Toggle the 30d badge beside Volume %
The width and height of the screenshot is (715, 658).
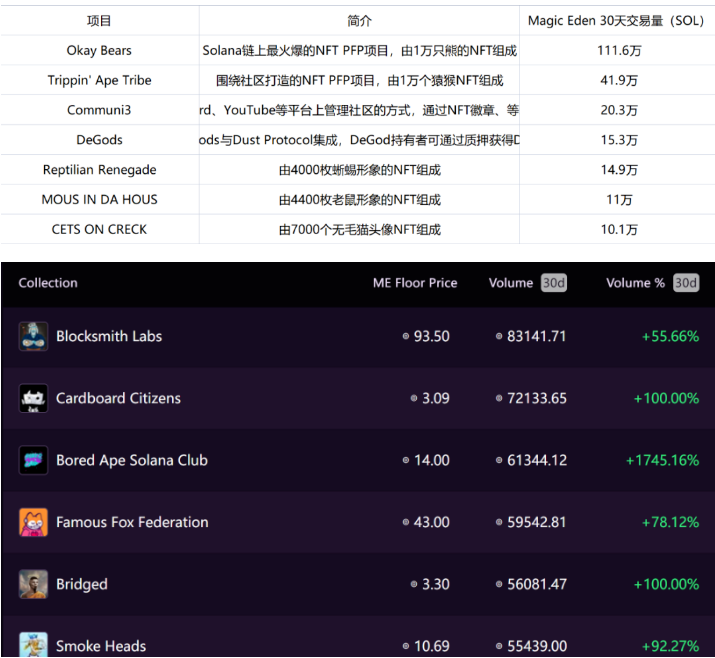[x=686, y=283]
